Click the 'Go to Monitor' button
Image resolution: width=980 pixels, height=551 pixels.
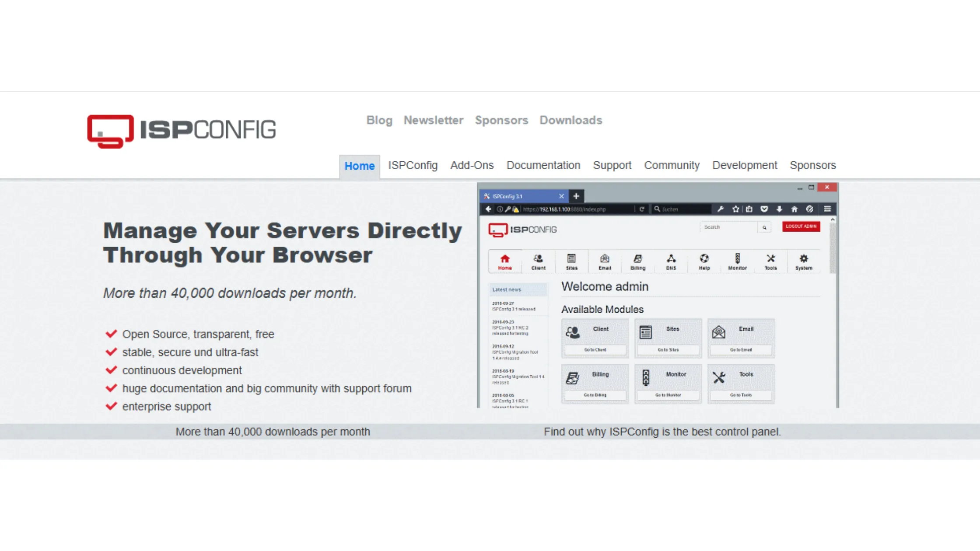click(668, 395)
